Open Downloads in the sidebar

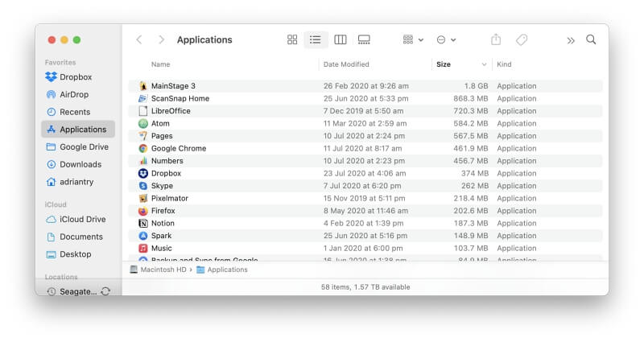pos(74,165)
